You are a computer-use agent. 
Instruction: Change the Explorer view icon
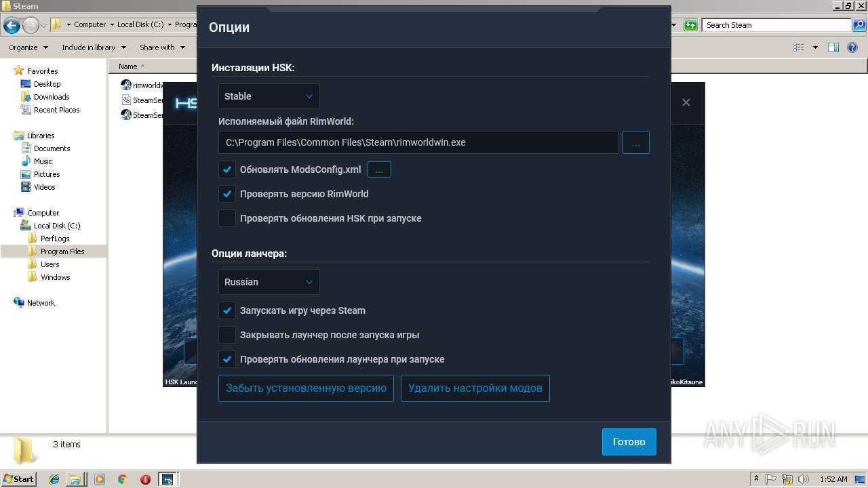(799, 47)
